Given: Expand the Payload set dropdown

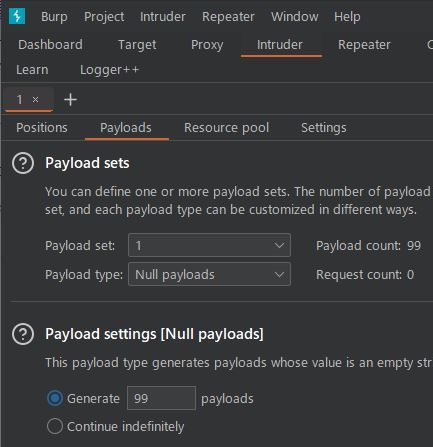Looking at the screenshot, I should pyautogui.click(x=209, y=245).
